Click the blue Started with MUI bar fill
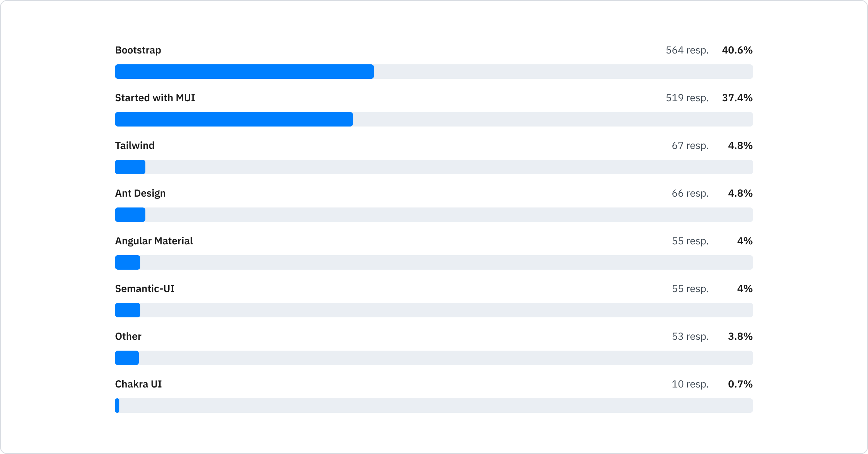The image size is (868, 454). coord(234,119)
